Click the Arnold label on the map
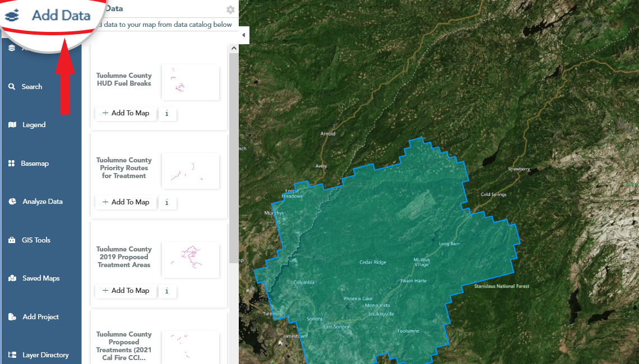 pyautogui.click(x=328, y=133)
